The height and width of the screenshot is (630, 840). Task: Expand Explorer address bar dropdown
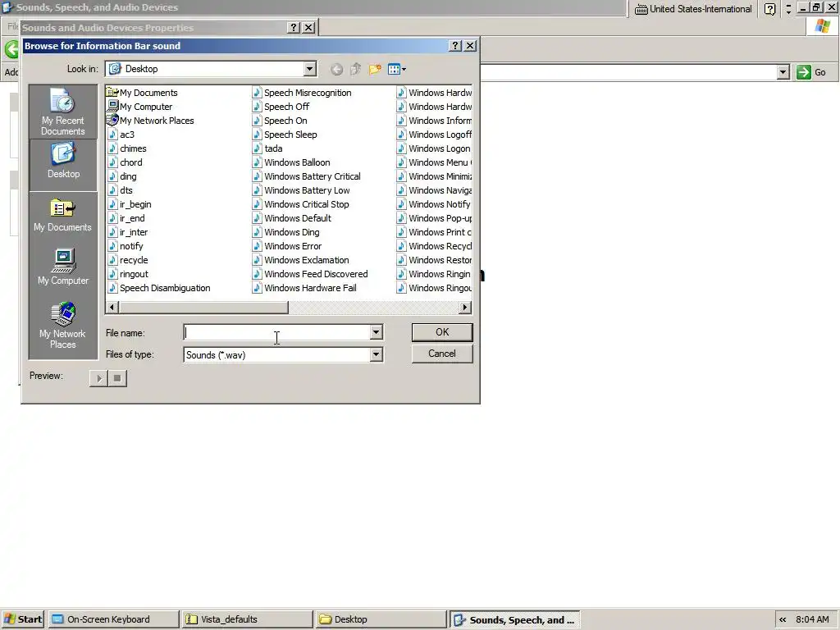[783, 72]
